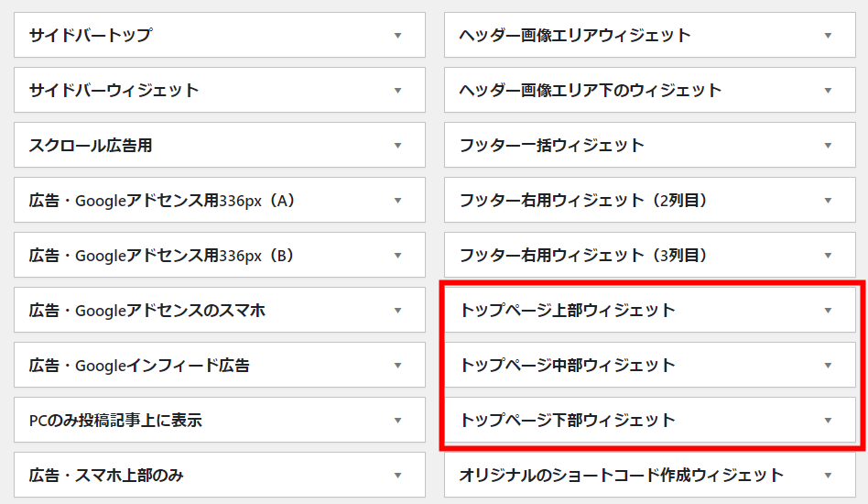The image size is (868, 504).
Task: Expand フッター右用ウィジェット（3列目） arrow
Action: 828,256
